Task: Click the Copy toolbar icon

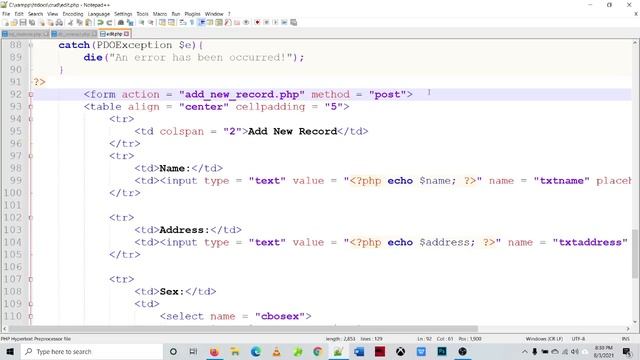Action: tap(79, 22)
